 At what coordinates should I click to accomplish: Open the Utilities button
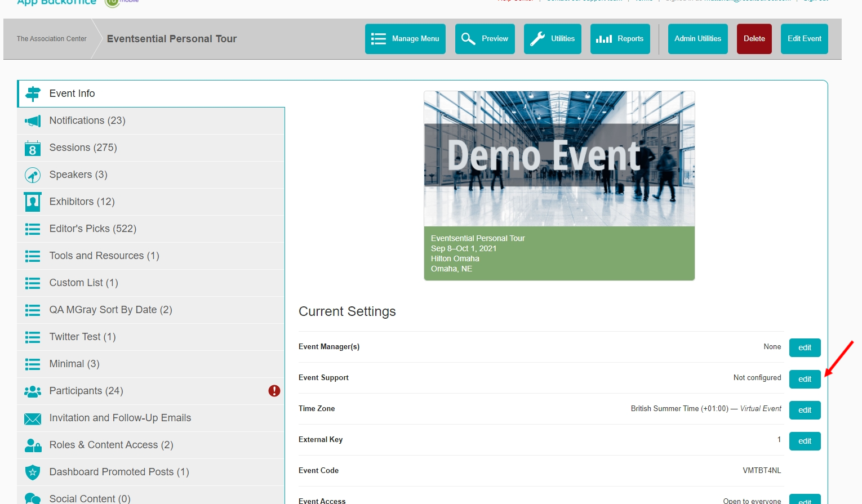click(x=553, y=39)
